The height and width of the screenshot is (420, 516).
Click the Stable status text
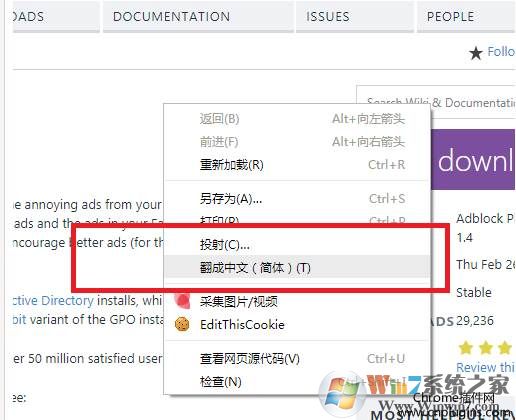point(474,293)
